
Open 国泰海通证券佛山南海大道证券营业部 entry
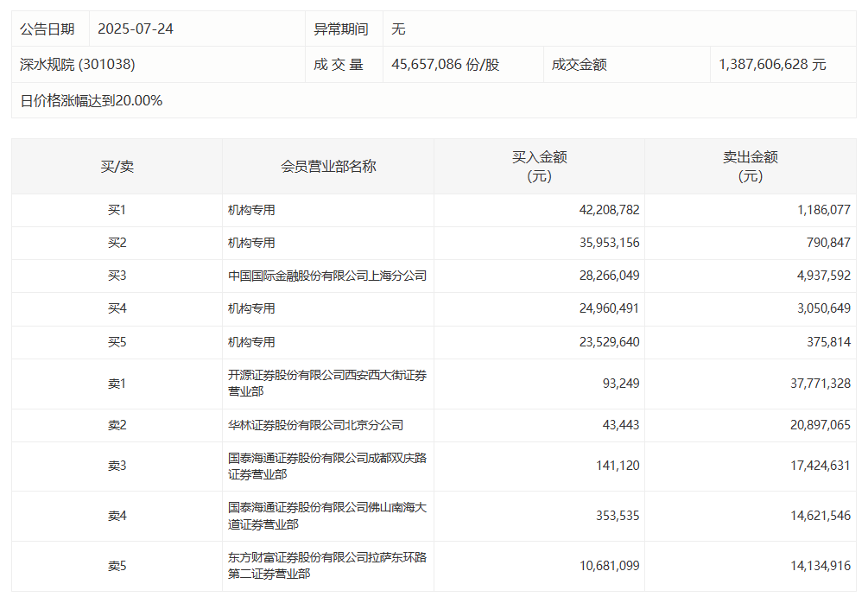coord(326,516)
